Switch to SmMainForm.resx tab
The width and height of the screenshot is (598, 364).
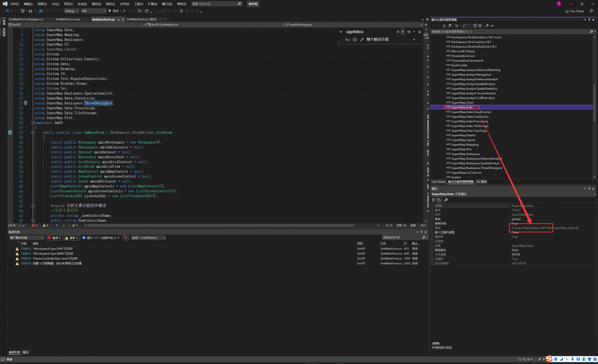pos(68,19)
